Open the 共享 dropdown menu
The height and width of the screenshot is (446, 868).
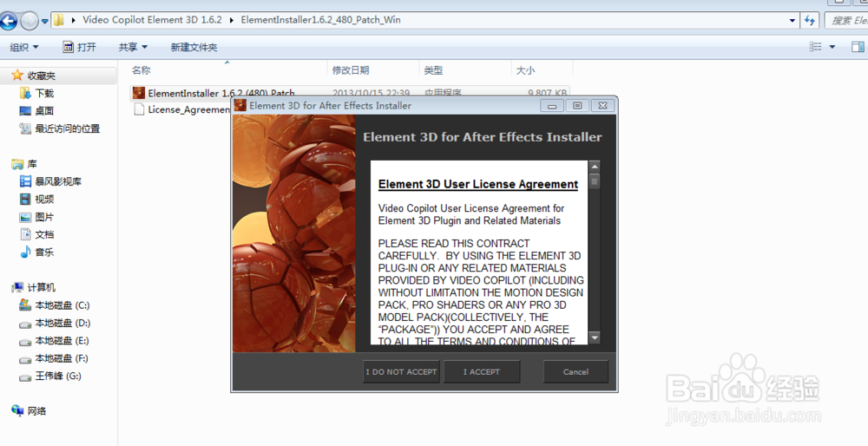133,47
